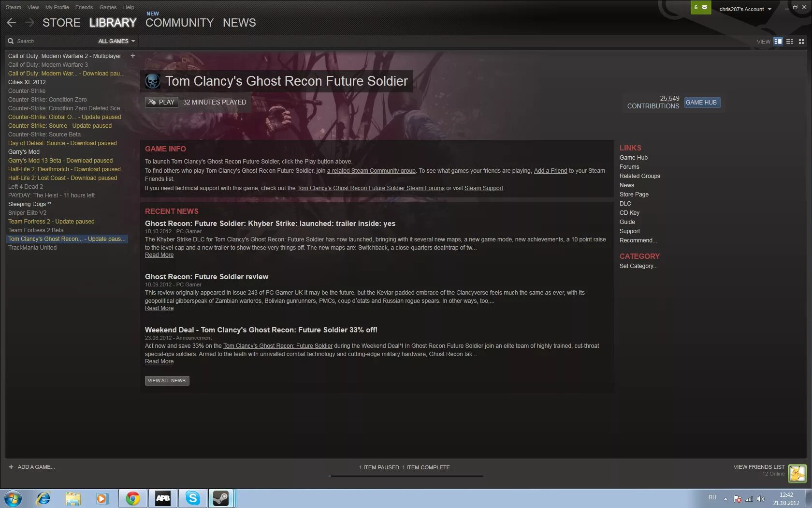Go back with the left arrow
812x508 pixels.
[x=12, y=22]
